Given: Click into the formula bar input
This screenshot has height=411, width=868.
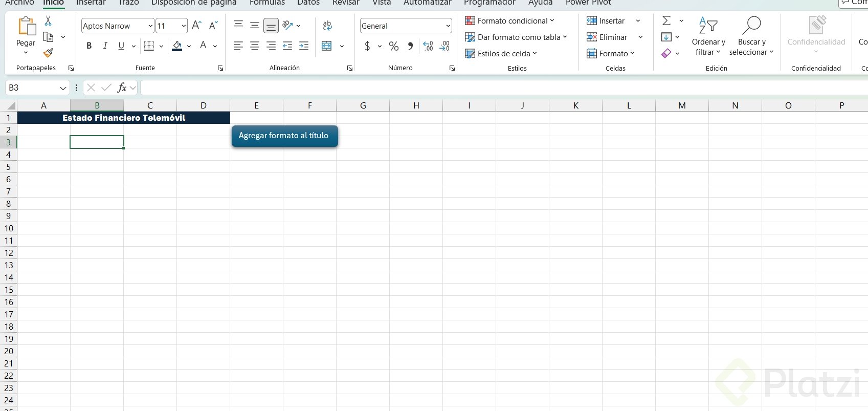Looking at the screenshot, I should [x=504, y=88].
